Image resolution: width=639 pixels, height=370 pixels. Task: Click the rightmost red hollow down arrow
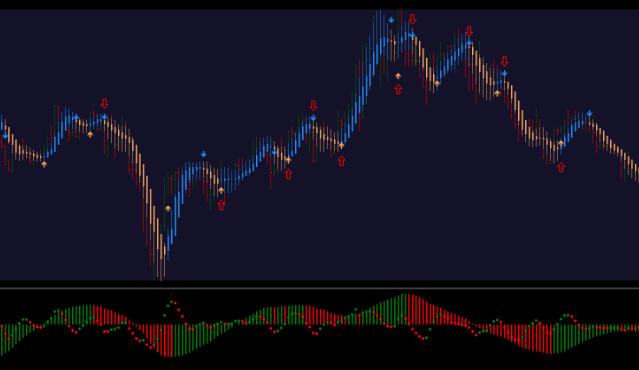[505, 62]
